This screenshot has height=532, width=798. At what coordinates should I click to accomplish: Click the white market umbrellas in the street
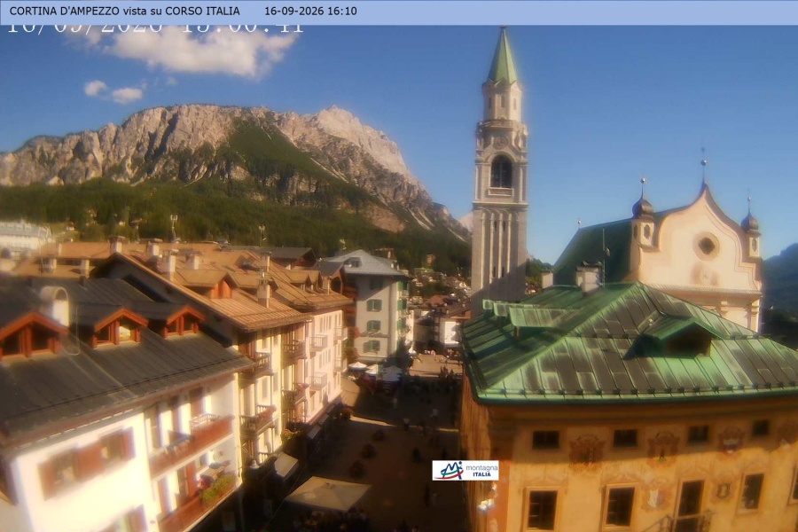[x=377, y=371]
